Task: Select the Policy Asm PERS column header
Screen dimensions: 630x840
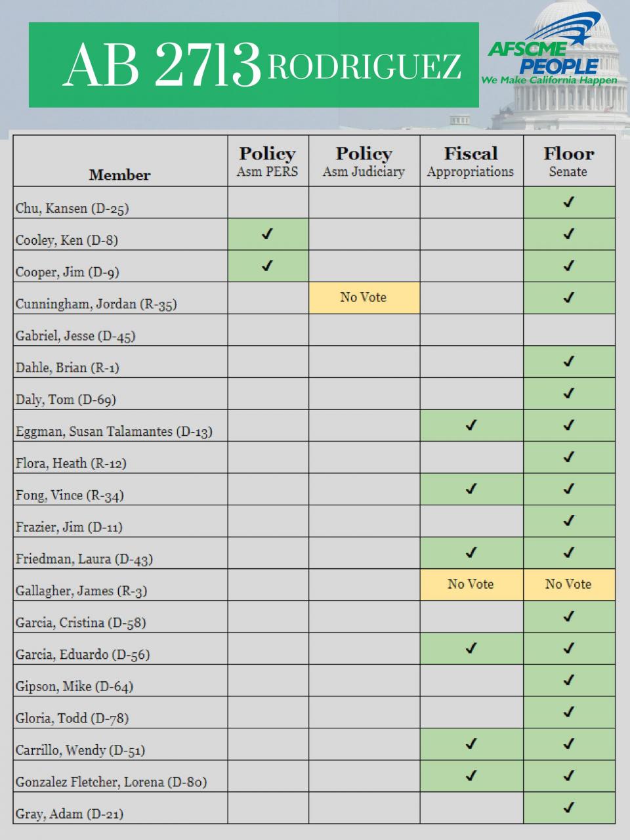Action: coord(268,161)
